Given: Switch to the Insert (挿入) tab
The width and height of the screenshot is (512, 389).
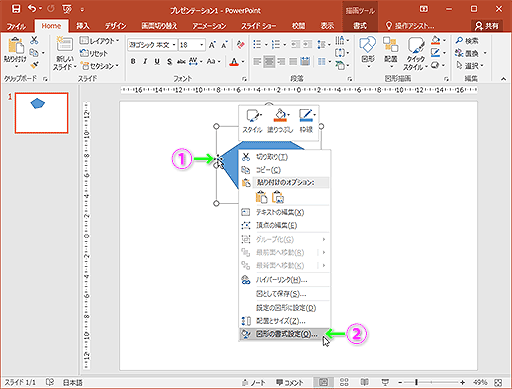Looking at the screenshot, I should (83, 26).
